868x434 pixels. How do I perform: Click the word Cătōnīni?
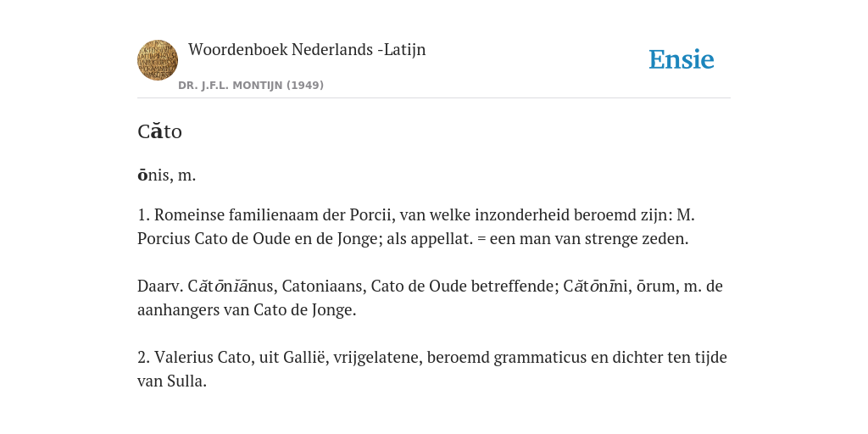click(x=598, y=287)
